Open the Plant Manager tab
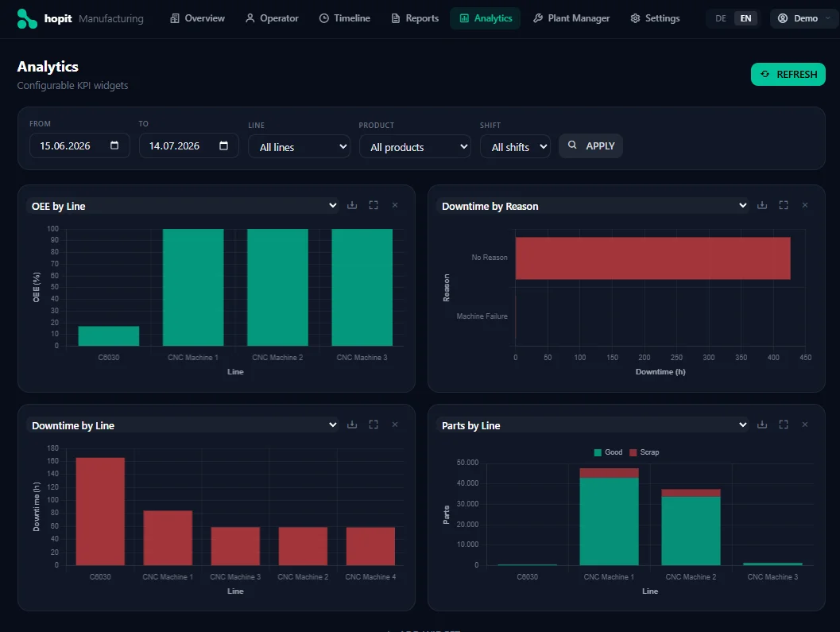The height and width of the screenshot is (632, 840). (x=571, y=18)
